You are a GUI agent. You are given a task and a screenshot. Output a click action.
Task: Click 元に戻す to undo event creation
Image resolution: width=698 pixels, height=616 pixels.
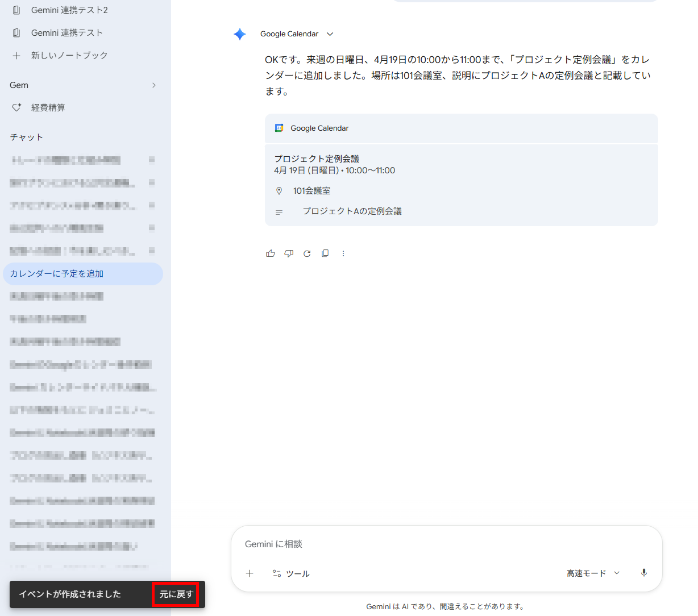pos(176,594)
